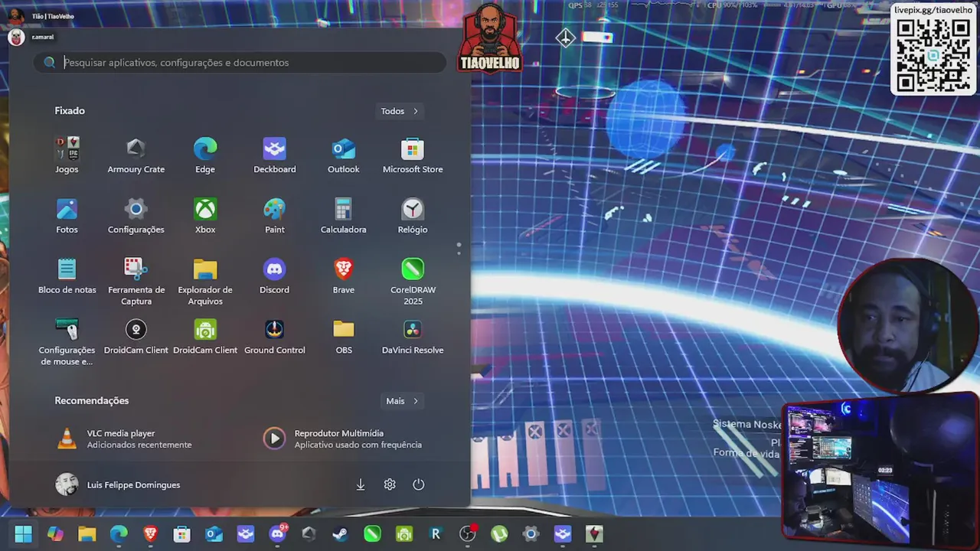Viewport: 980px width, 551px height.
Task: Open the OBS folder in pinned apps
Action: (x=344, y=337)
